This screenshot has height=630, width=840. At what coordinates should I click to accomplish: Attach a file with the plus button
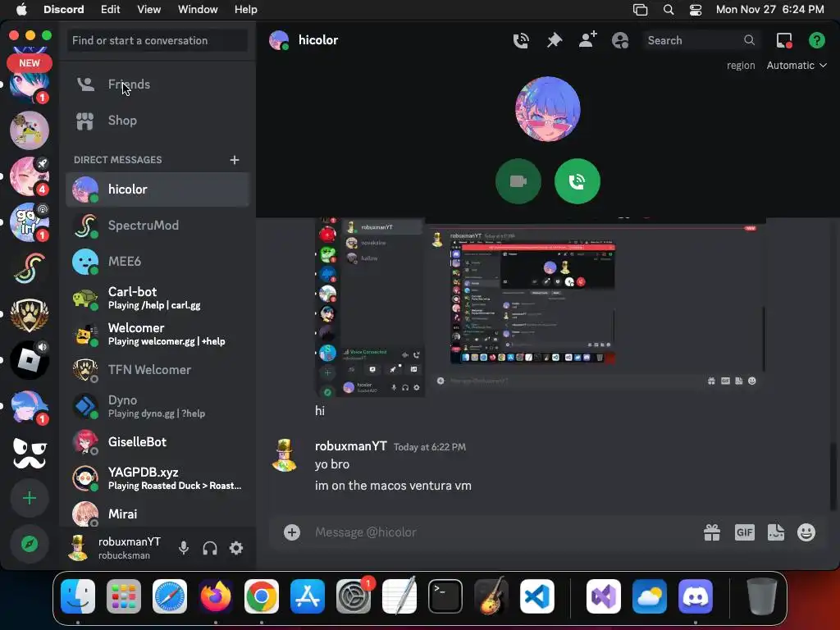[x=292, y=532]
